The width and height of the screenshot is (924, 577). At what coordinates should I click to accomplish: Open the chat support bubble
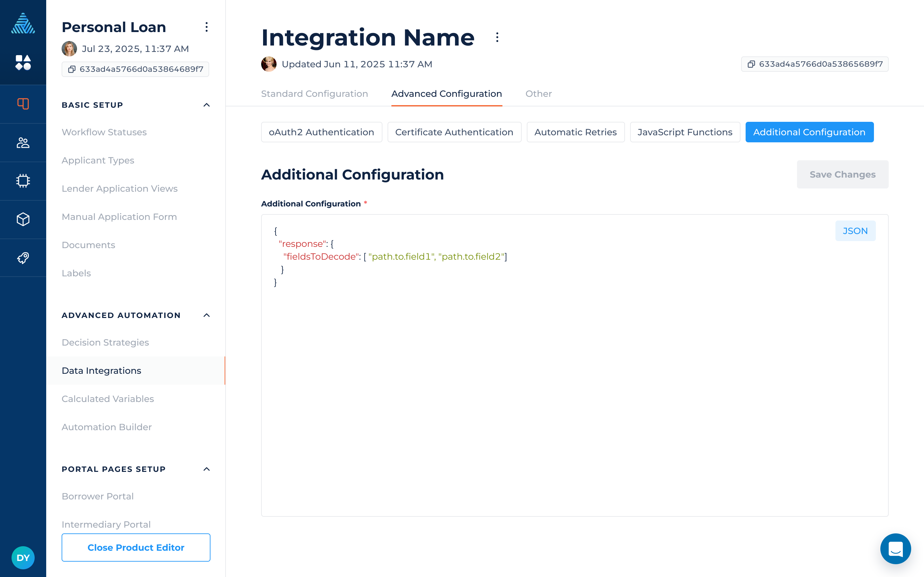pyautogui.click(x=895, y=549)
